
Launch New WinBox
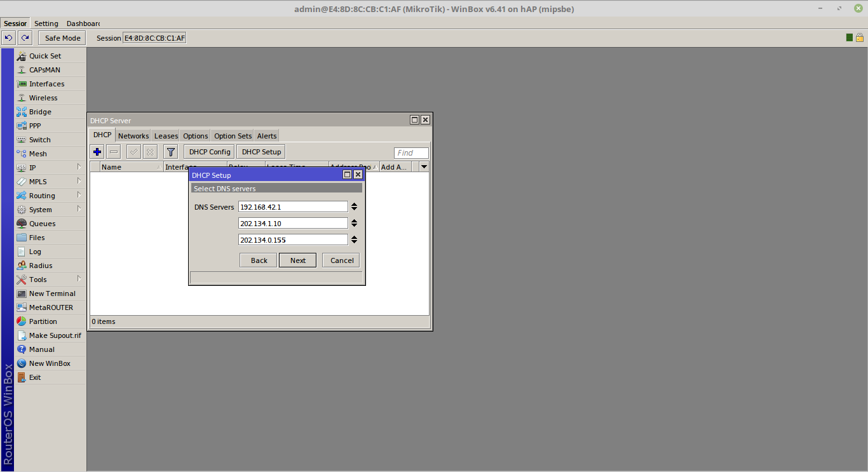50,363
